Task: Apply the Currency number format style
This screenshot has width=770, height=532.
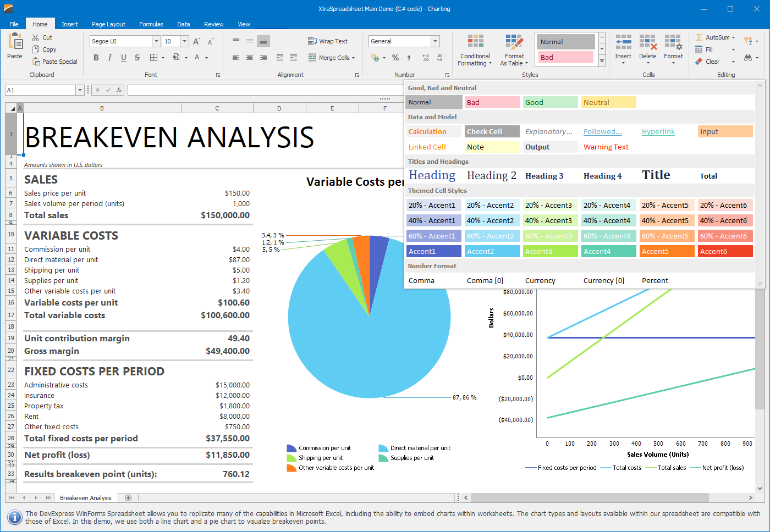Action: [540, 280]
